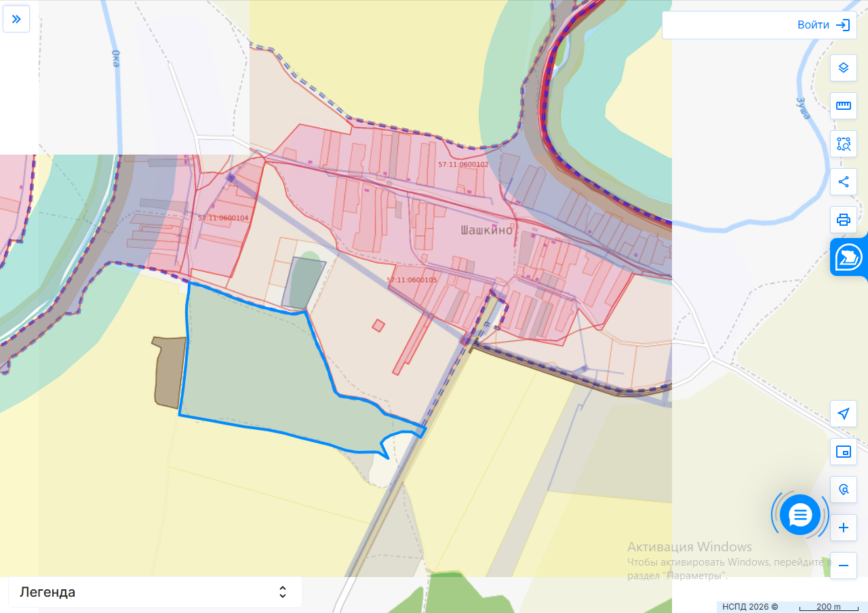Click cadastral label 57:11:0600104
The image size is (868, 613).
tap(223, 218)
